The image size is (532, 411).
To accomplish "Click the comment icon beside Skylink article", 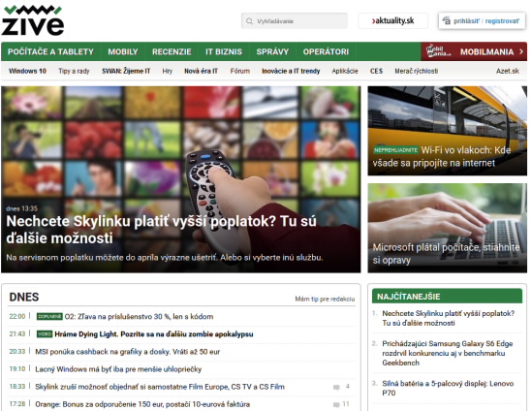I will point(336,387).
